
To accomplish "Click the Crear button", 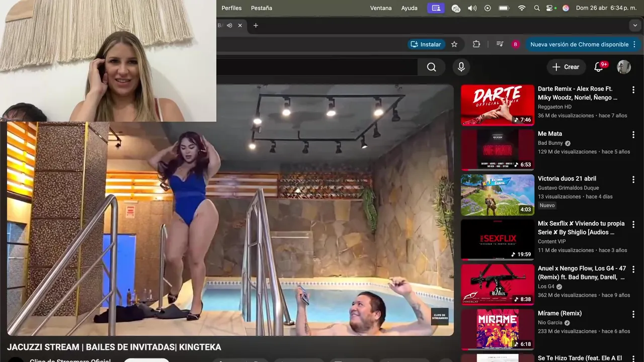I will tap(566, 67).
